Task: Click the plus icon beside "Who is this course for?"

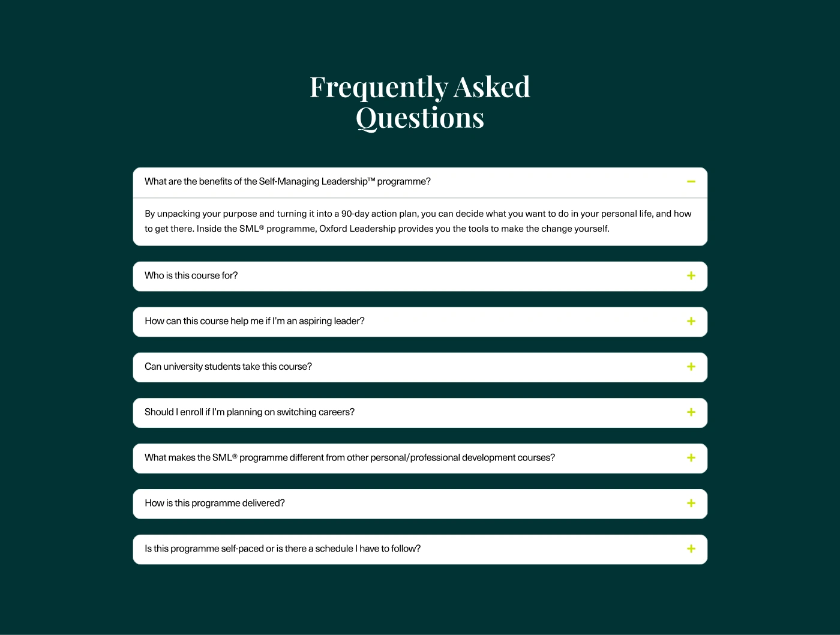Action: point(691,275)
